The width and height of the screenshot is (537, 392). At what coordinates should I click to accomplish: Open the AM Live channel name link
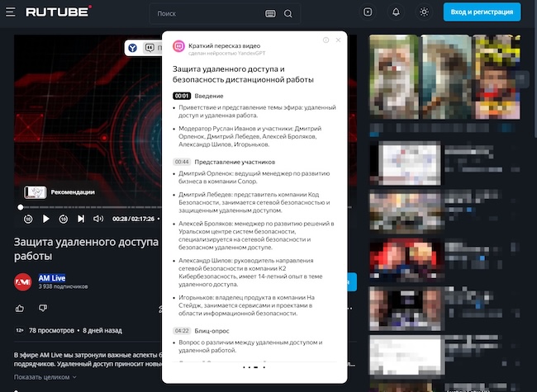point(52,278)
